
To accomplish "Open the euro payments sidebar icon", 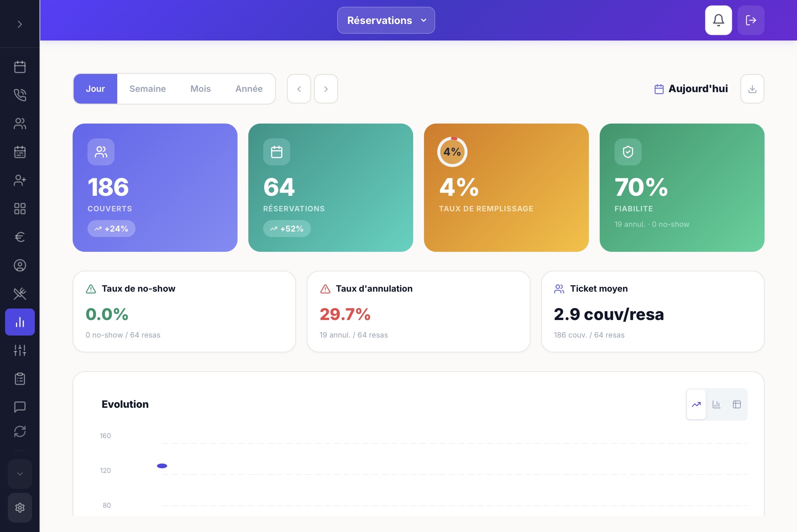I will pos(20,237).
